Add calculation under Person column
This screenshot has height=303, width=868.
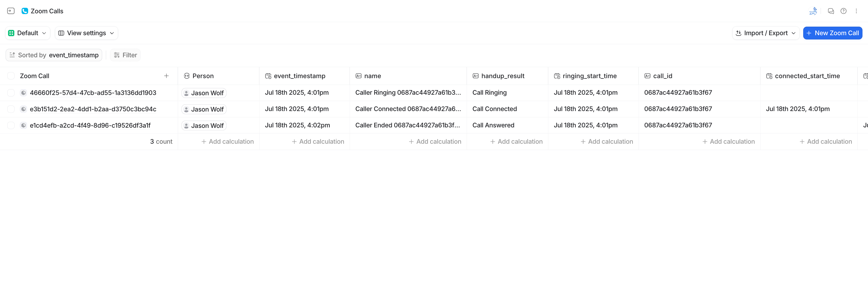[x=228, y=141]
